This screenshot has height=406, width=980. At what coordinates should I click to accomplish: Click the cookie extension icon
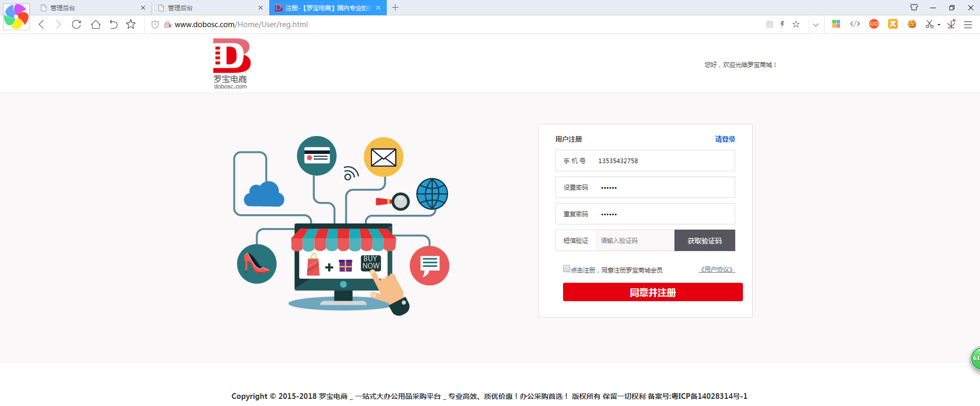(912, 24)
